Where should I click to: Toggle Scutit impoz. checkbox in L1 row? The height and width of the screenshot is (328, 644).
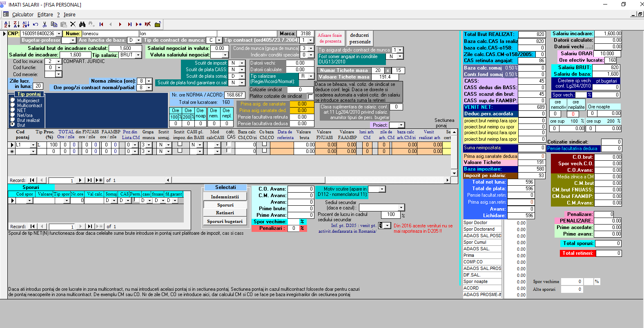click(x=180, y=144)
